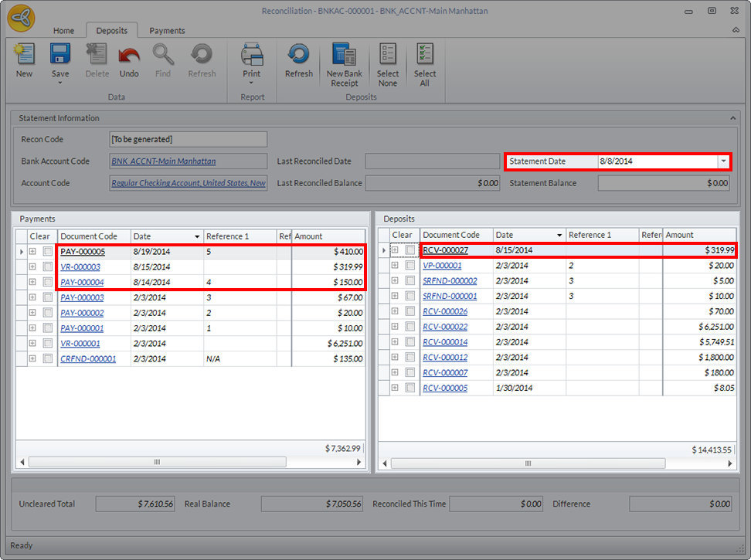Open the CRFND-000001 document link
The width and height of the screenshot is (751, 560).
coord(88,359)
